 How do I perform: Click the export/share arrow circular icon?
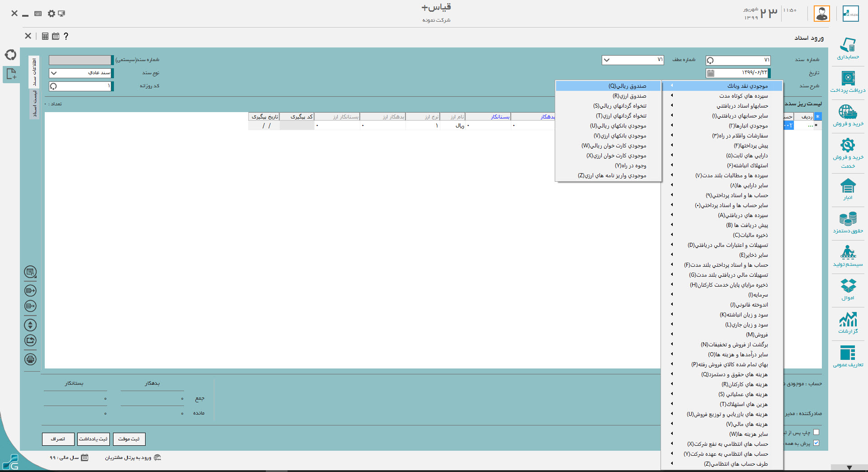pyautogui.click(x=30, y=340)
